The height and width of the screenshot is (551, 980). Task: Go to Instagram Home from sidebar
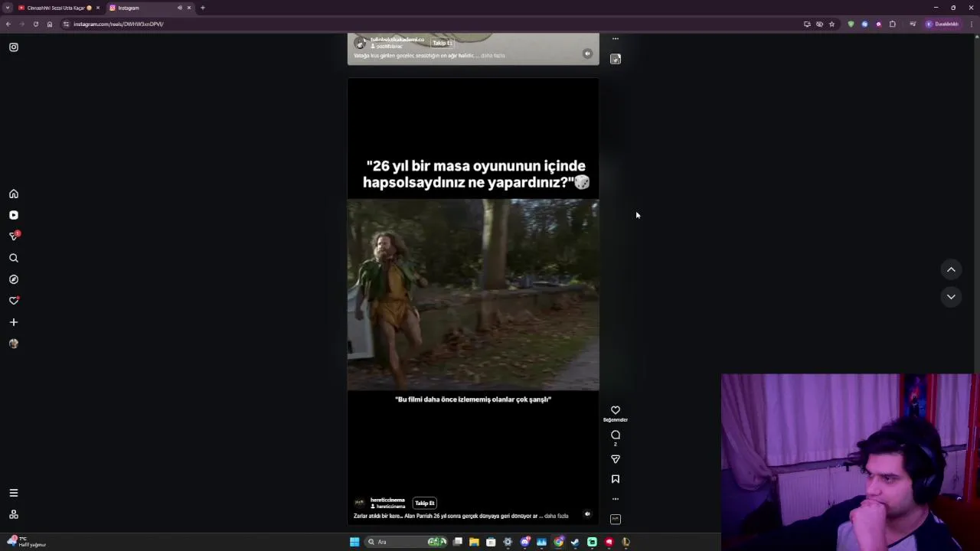14,194
